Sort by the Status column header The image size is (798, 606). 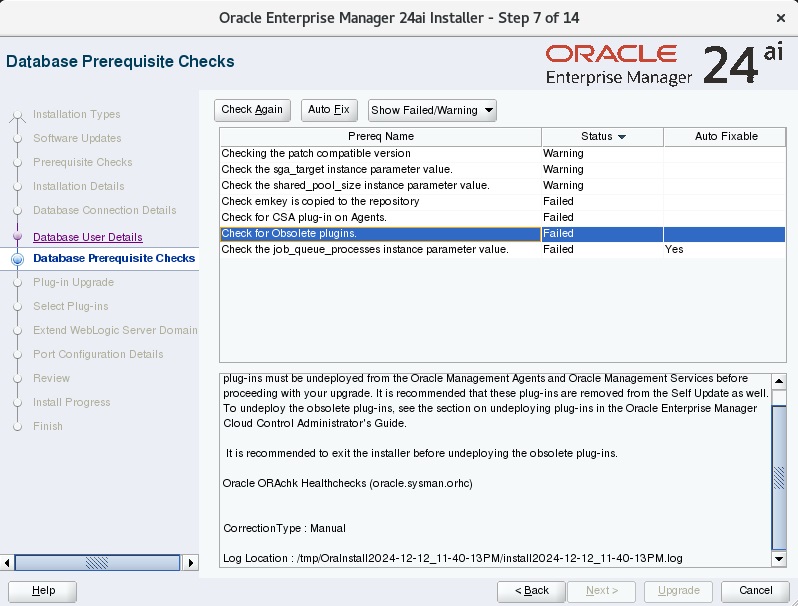click(602, 136)
